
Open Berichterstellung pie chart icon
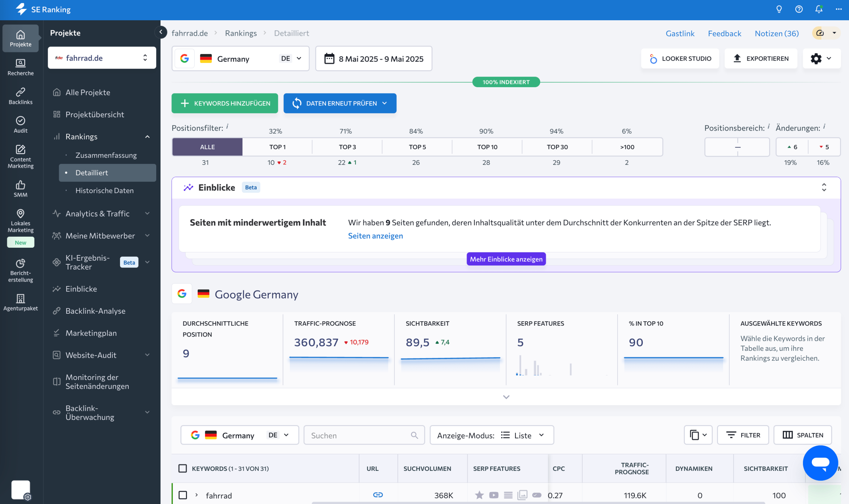pos(20,271)
